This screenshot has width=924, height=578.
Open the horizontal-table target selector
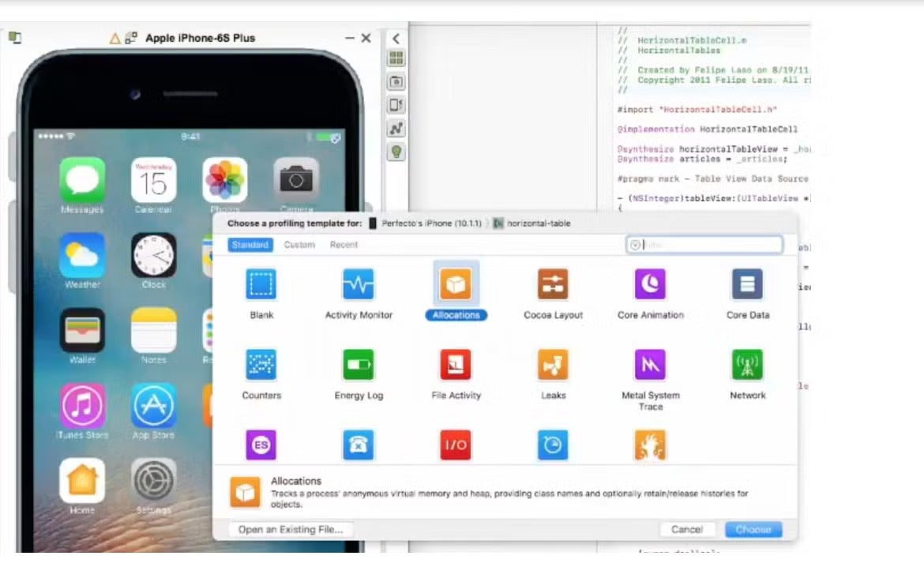[x=531, y=223]
